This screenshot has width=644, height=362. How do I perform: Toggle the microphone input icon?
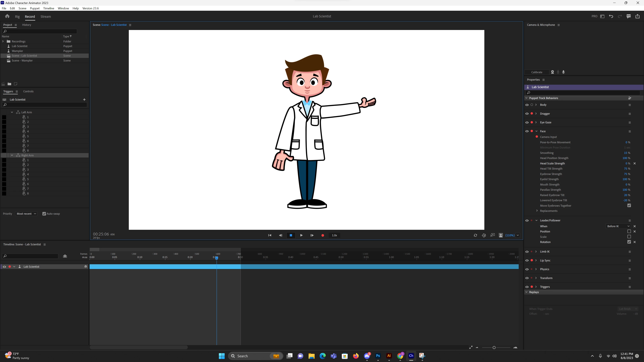pos(563,72)
